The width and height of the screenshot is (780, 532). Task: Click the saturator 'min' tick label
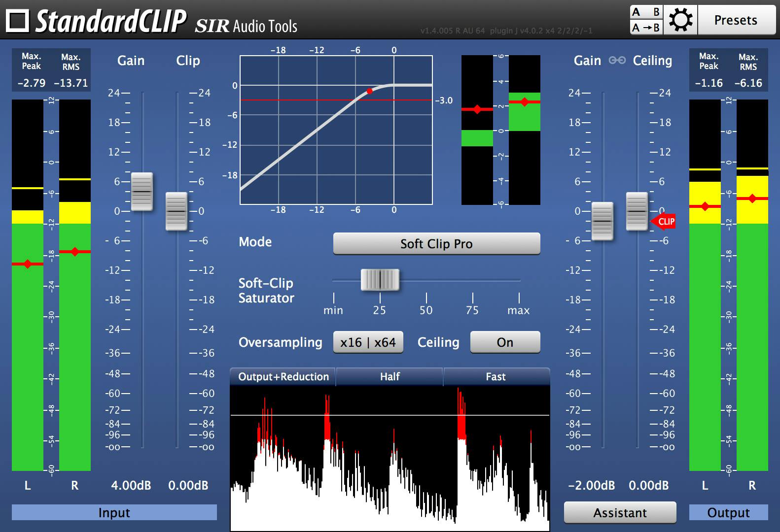pyautogui.click(x=333, y=310)
